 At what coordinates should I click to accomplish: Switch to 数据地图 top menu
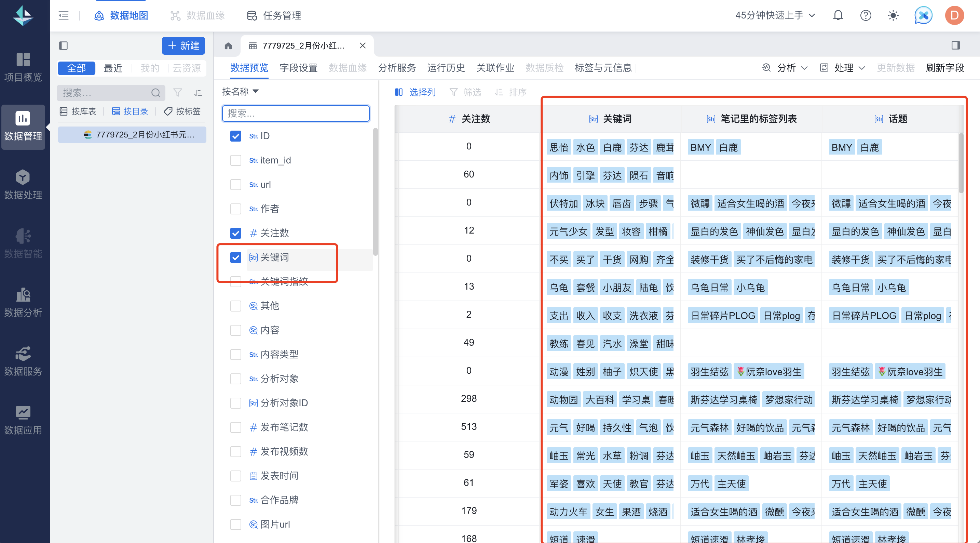pos(121,16)
